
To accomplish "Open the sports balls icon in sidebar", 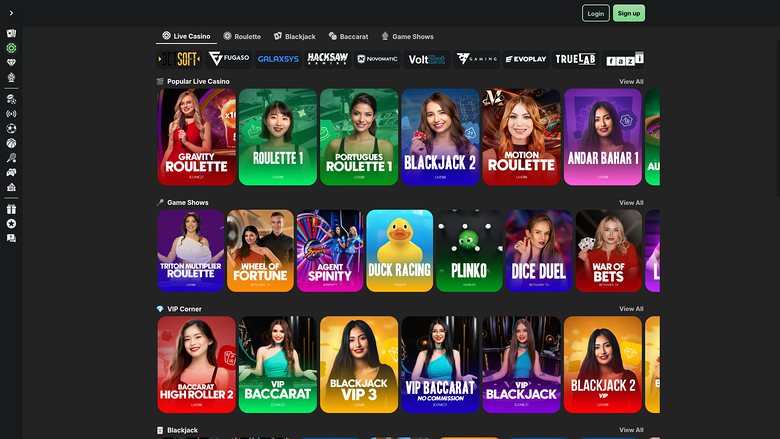I will click(x=11, y=99).
